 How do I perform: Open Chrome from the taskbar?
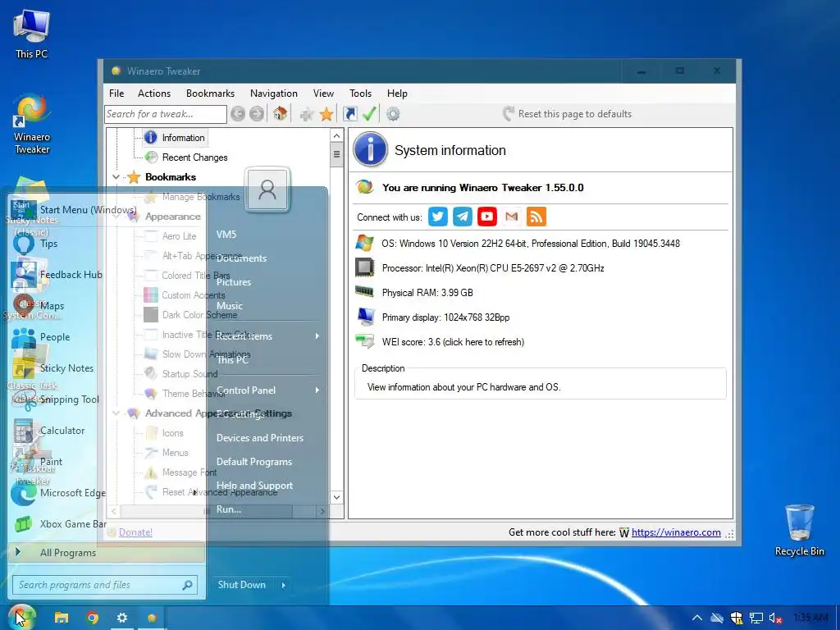tap(92, 618)
